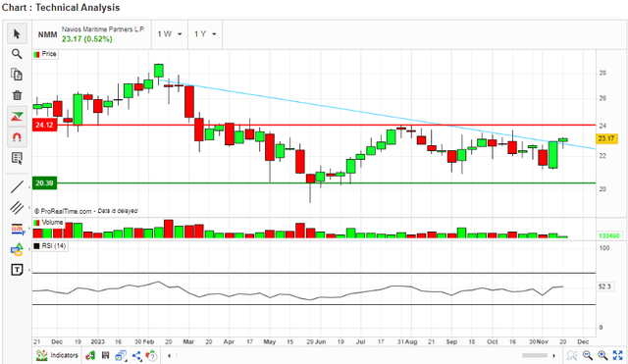Expand Fibonacci tool options arrow
This screenshot has height=364, width=628.
(x=29, y=229)
